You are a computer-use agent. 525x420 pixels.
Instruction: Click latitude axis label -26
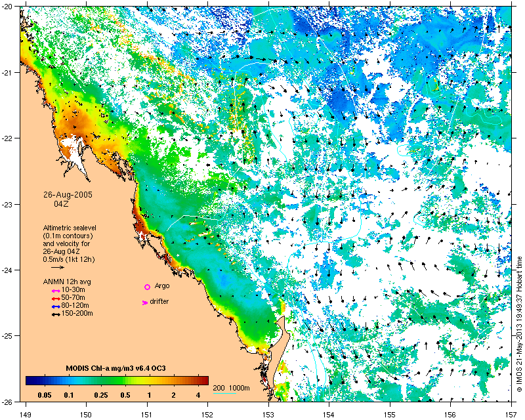pos(8,402)
